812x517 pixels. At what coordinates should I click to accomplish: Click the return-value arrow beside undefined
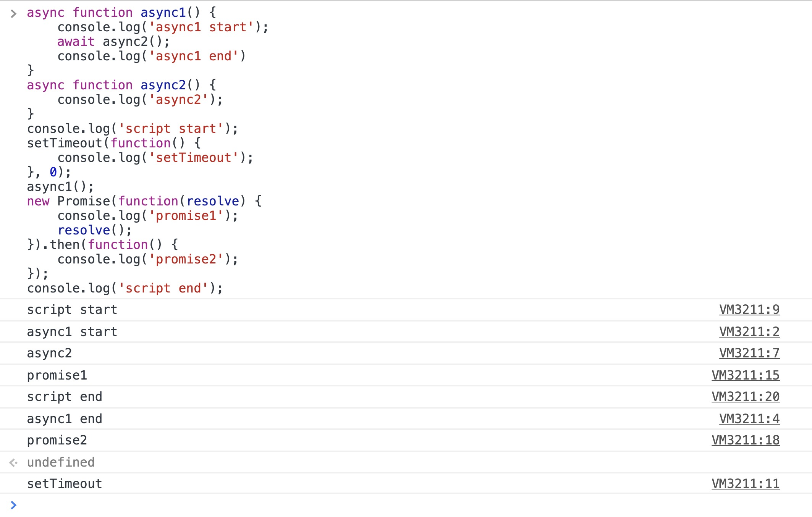tap(14, 463)
